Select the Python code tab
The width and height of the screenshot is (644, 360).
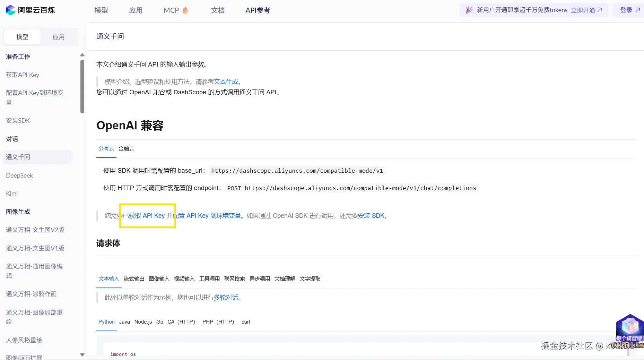point(106,322)
